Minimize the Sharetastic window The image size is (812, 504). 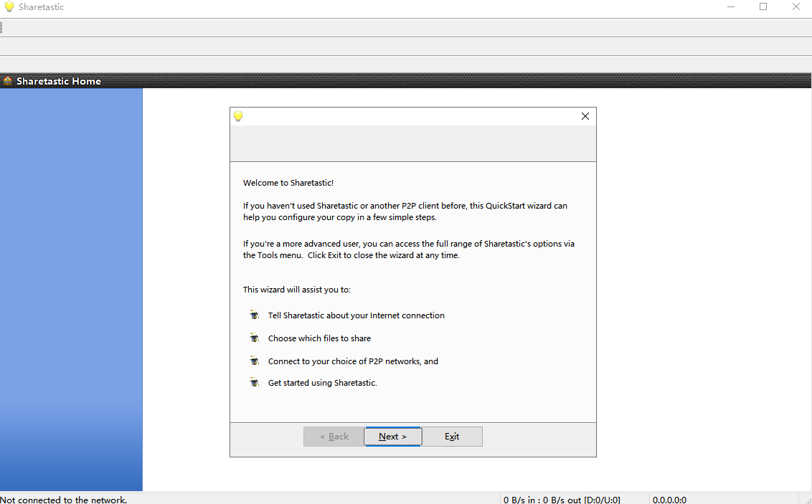pos(731,6)
